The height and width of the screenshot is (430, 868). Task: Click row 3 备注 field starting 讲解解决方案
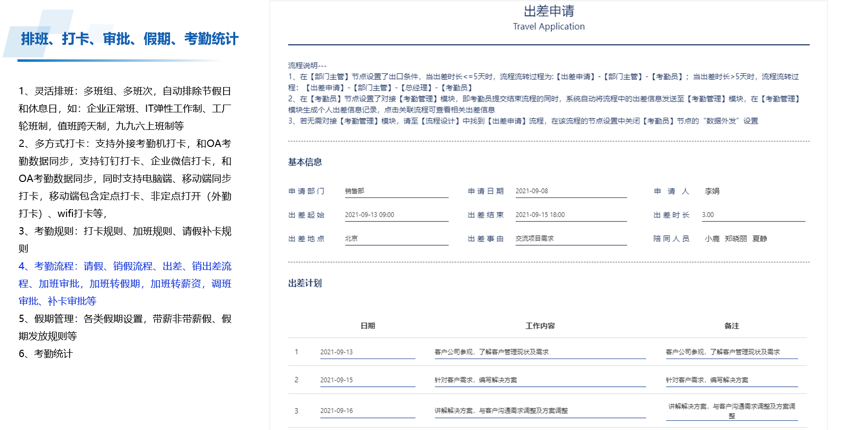pyautogui.click(x=732, y=411)
